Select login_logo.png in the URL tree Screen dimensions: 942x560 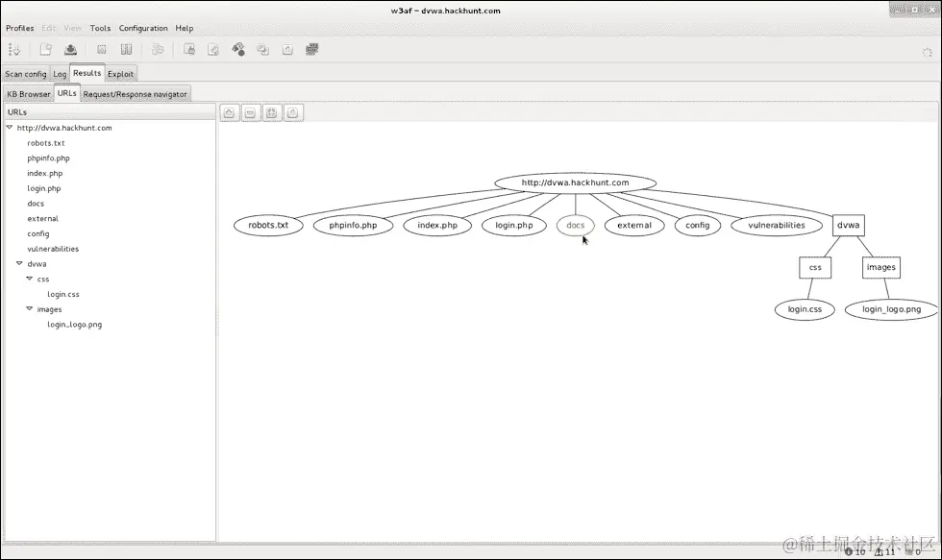[x=75, y=324]
